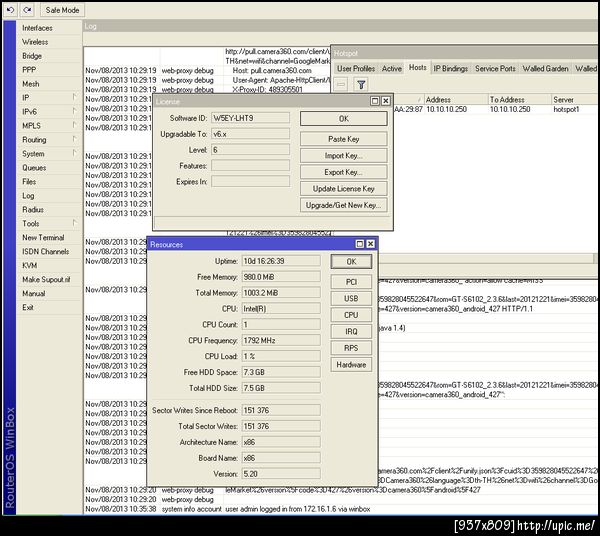This screenshot has width=600, height=536.
Task: Open the PPP menu item
Action: [x=29, y=70]
